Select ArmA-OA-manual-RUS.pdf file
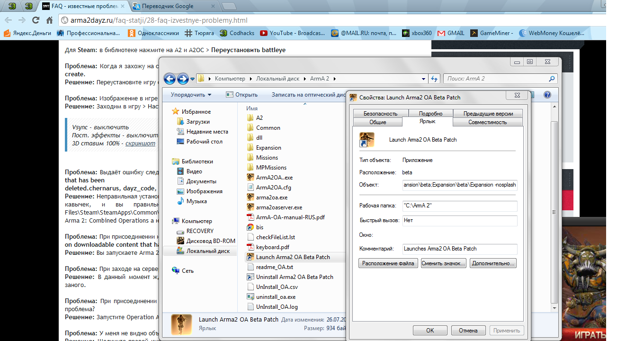 [x=286, y=217]
